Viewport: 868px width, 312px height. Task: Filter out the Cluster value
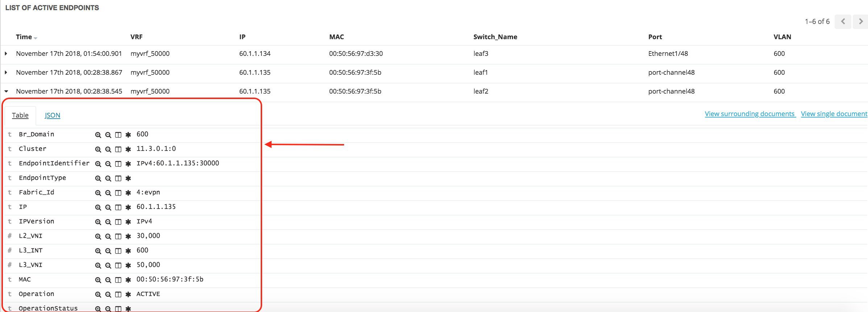coord(108,149)
